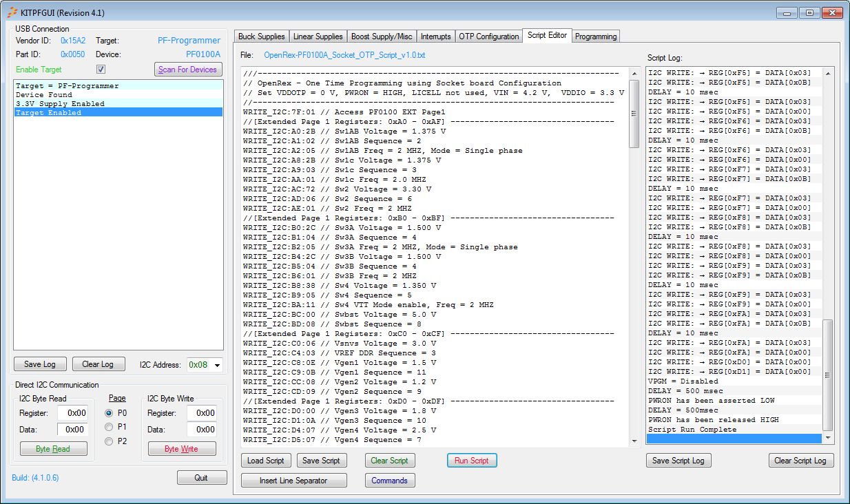Click the I2C Byte Write Data field
The height and width of the screenshot is (504, 850).
(201, 429)
